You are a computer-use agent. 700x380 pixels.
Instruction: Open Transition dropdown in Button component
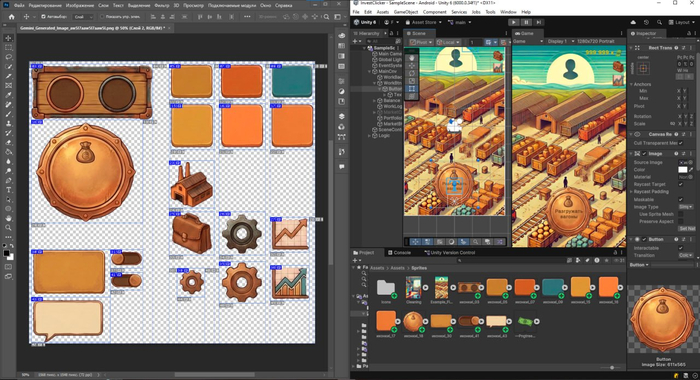coord(686,255)
